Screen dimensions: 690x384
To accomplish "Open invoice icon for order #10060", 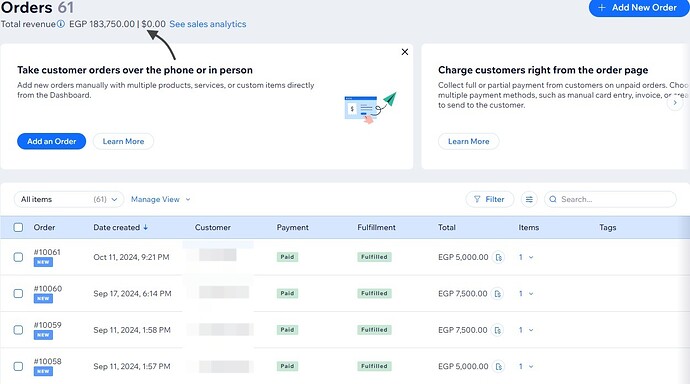I will coord(498,294).
